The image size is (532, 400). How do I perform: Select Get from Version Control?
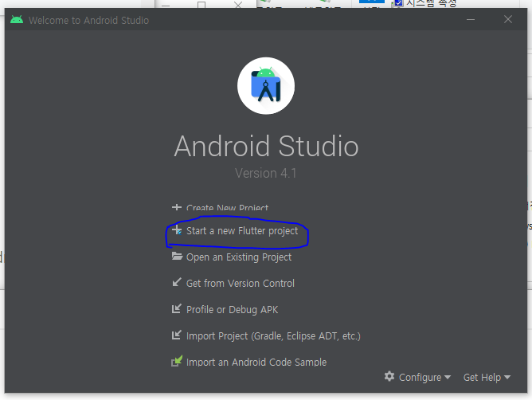[x=241, y=283]
